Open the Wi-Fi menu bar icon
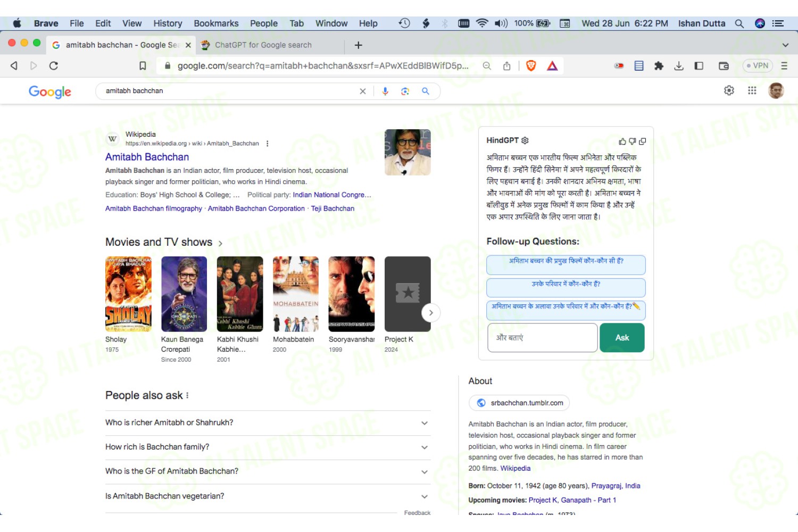The image size is (798, 532). (482, 23)
